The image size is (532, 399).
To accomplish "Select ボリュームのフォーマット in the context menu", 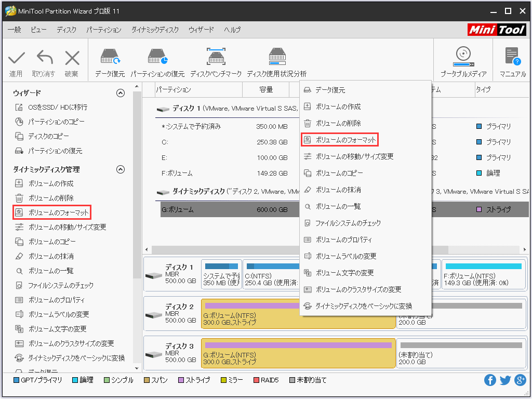I will 339,140.
